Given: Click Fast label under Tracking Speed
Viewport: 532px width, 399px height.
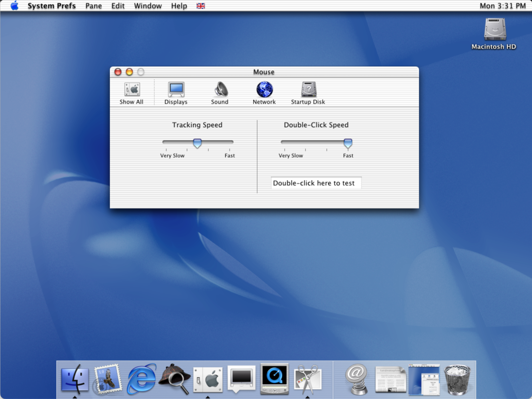Looking at the screenshot, I should click(230, 156).
